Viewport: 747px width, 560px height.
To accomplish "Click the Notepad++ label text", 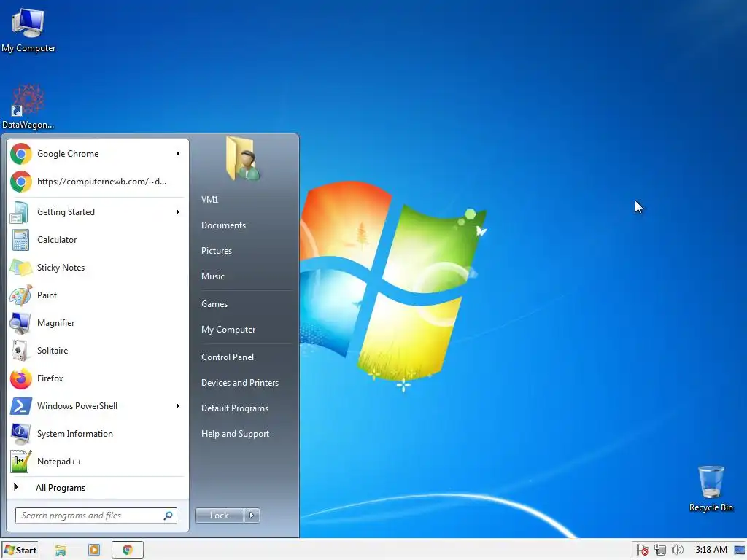I will coord(59,462).
